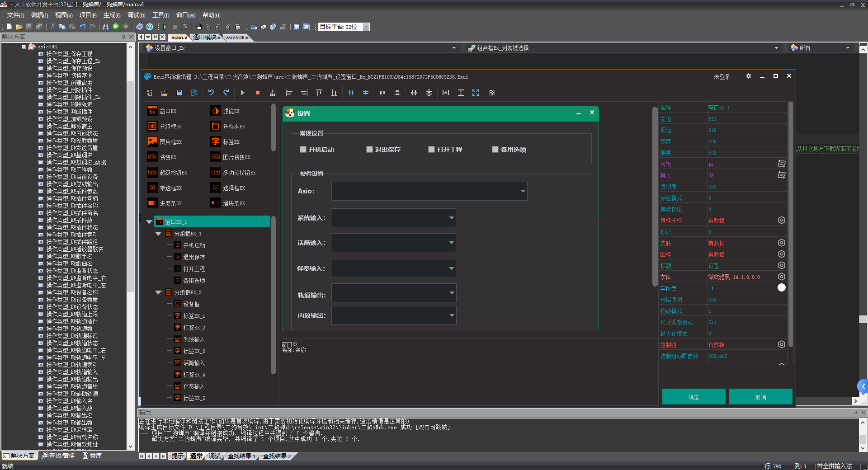Expand the 轨道输出 dropdown

click(x=394, y=293)
